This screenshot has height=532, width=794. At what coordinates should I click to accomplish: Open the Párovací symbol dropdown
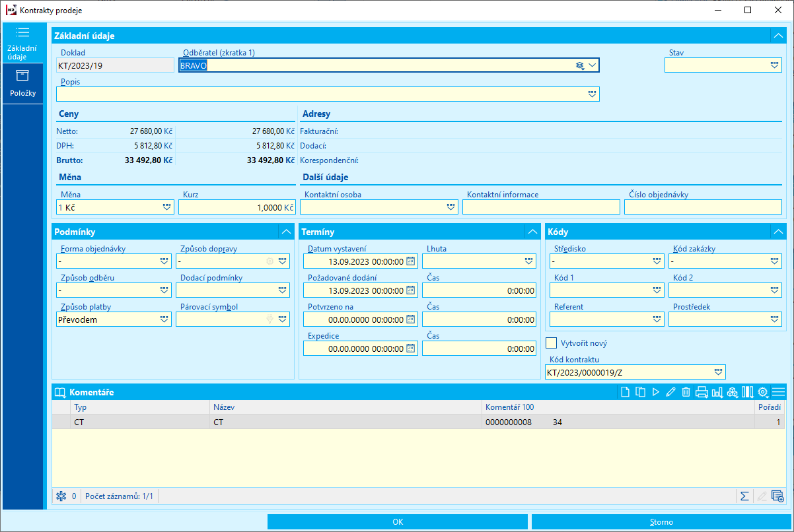tap(283, 319)
